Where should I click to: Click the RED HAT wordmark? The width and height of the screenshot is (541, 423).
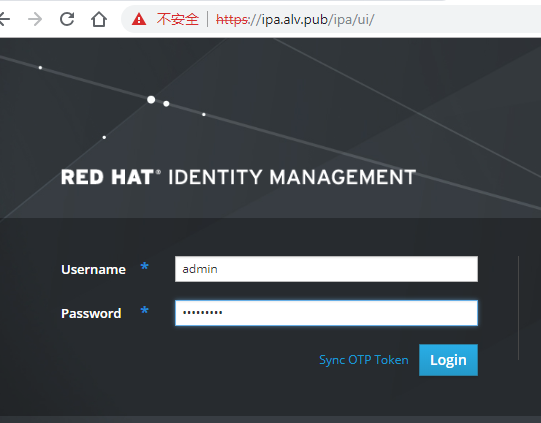point(108,177)
